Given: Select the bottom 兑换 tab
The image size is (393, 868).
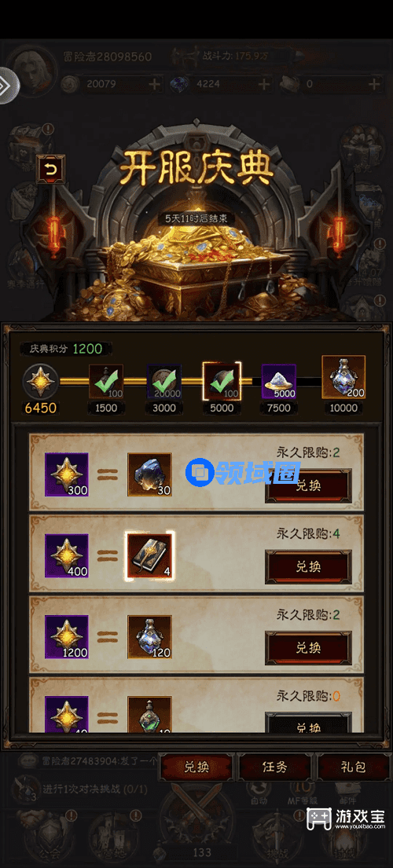Looking at the screenshot, I should (x=196, y=767).
